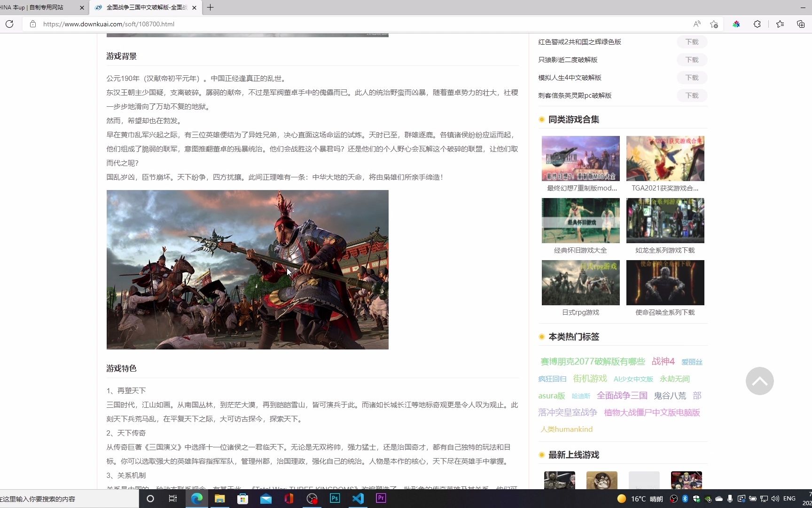Open 经典怀旧游戏大全 thumbnail
Viewport: 812px width, 508px height.
tap(580, 221)
